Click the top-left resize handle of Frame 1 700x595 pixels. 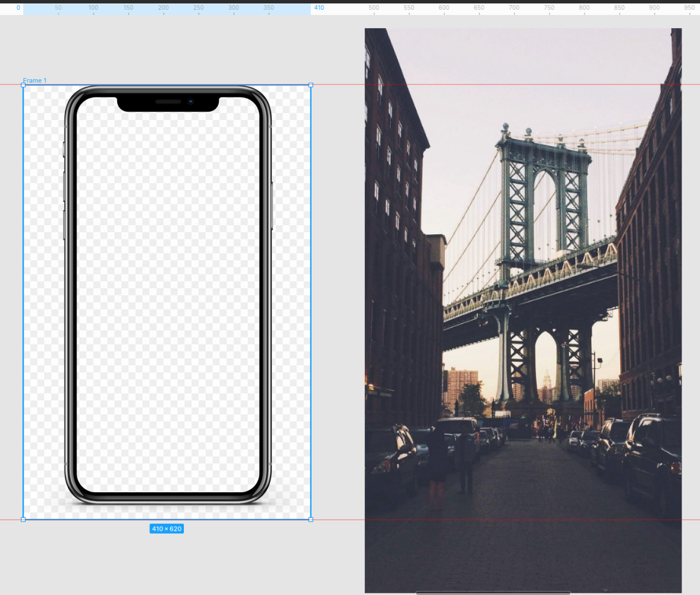point(24,85)
